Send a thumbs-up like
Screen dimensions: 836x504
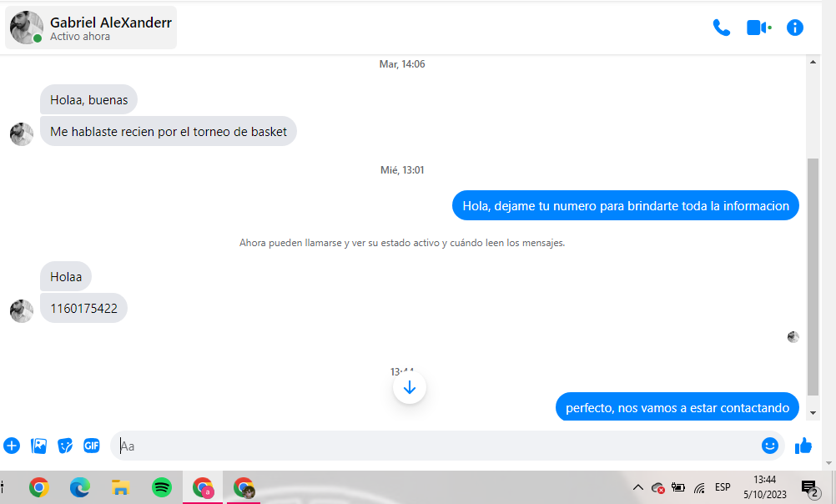click(x=803, y=446)
